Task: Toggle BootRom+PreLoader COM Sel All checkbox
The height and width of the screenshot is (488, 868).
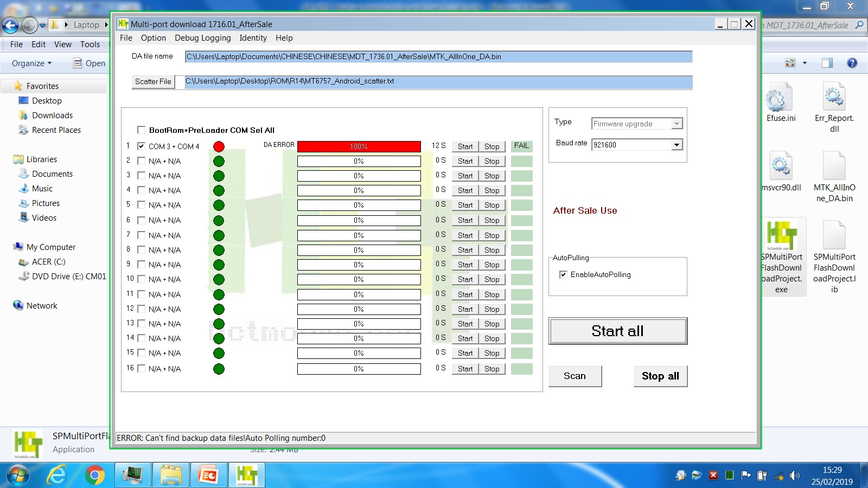Action: pyautogui.click(x=142, y=130)
